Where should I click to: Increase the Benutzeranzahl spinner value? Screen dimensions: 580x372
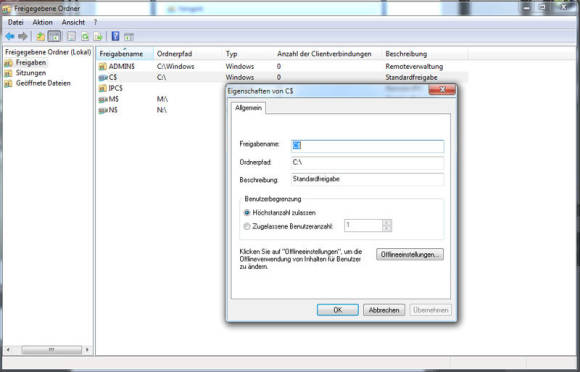[387, 222]
